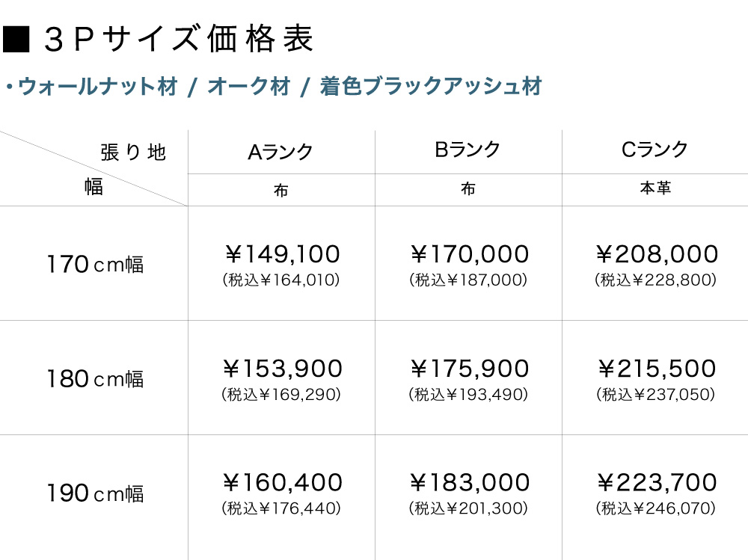Select the ウォールナット材 material text
The width and height of the screenshot is (748, 560).
(x=97, y=87)
